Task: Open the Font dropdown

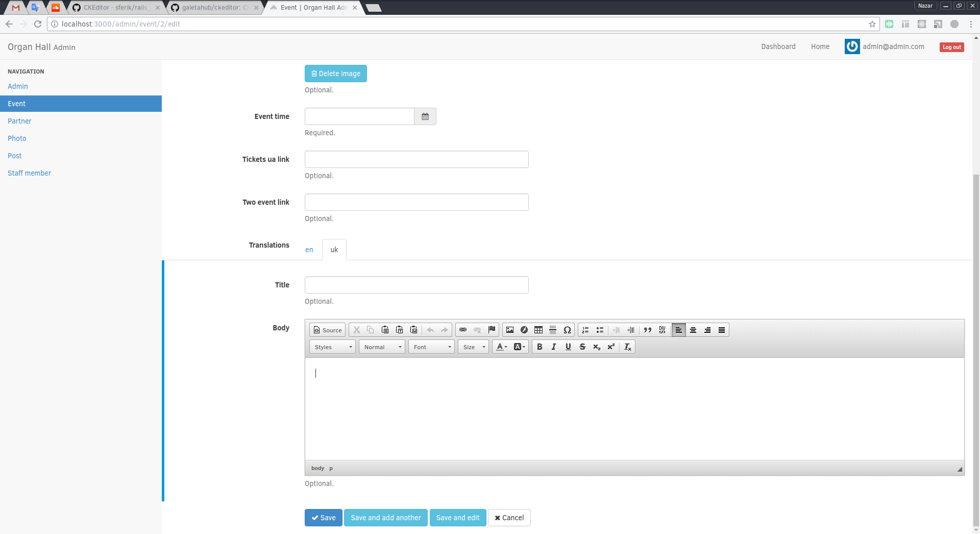Action: coord(431,347)
